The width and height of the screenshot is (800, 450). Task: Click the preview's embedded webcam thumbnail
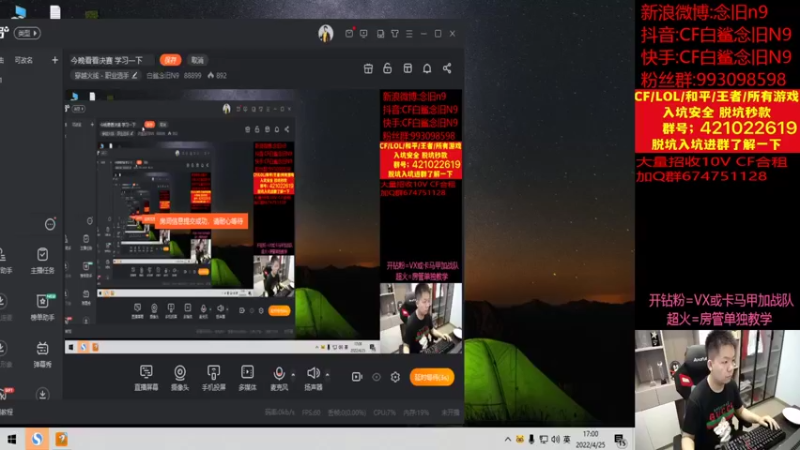point(421,318)
